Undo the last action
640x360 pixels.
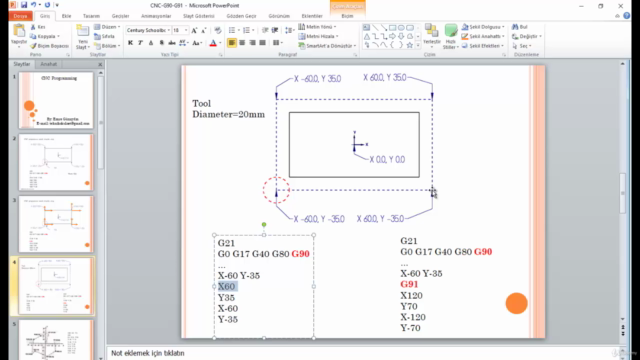(33, 5)
